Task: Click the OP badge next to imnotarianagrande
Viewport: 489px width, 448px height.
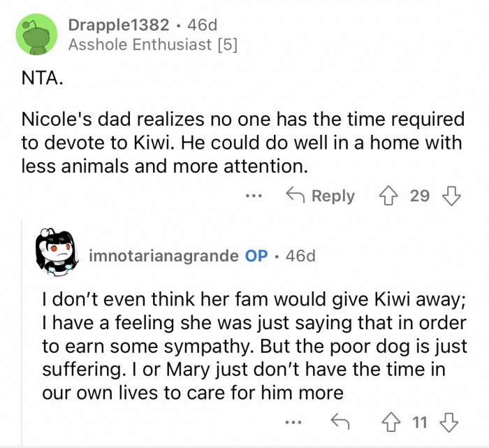Action: point(256,256)
